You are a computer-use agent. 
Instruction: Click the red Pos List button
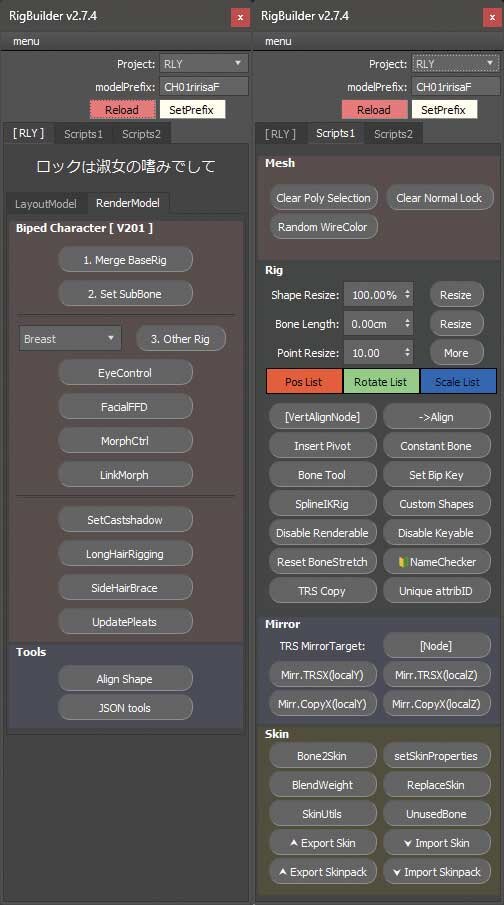[x=304, y=382]
